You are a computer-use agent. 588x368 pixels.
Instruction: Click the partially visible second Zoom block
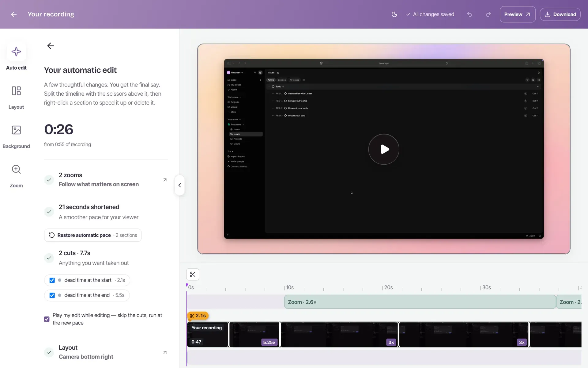coord(569,302)
